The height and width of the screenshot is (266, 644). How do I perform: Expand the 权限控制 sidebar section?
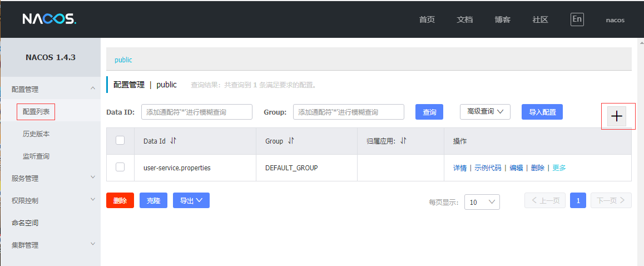click(93, 199)
